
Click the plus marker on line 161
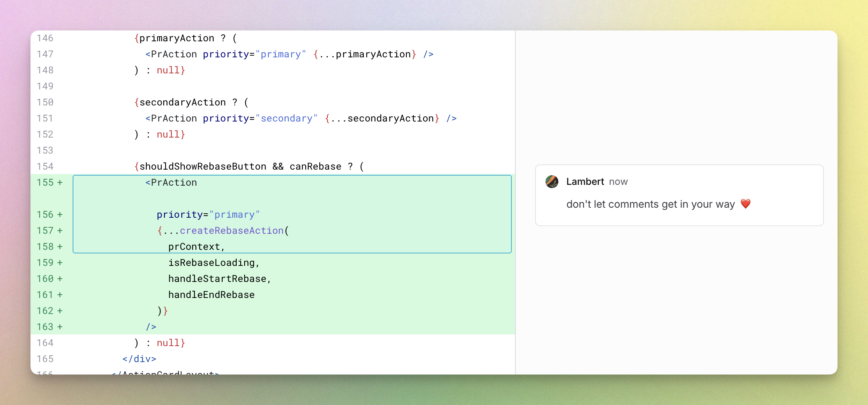click(x=60, y=295)
